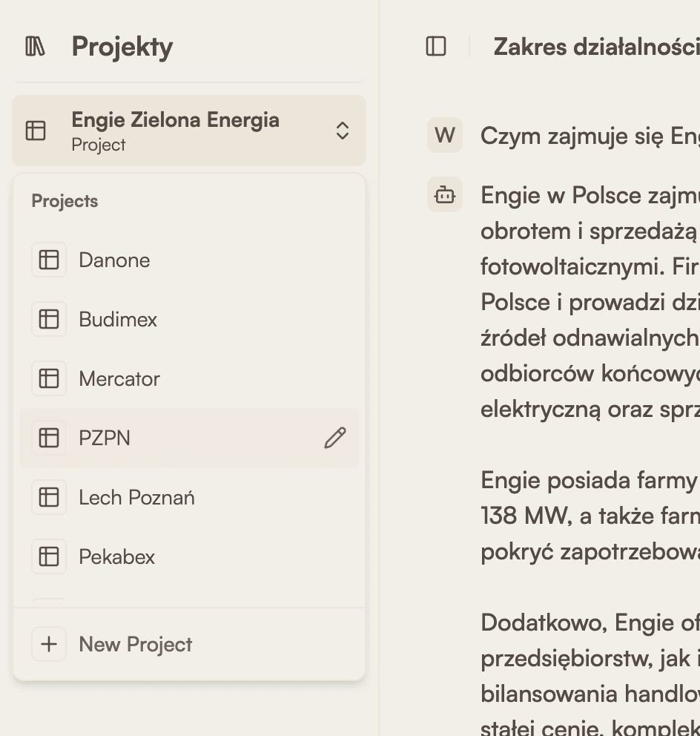The image size is (700, 736).
Task: Click the project grid icon next to Danone
Action: tap(49, 260)
